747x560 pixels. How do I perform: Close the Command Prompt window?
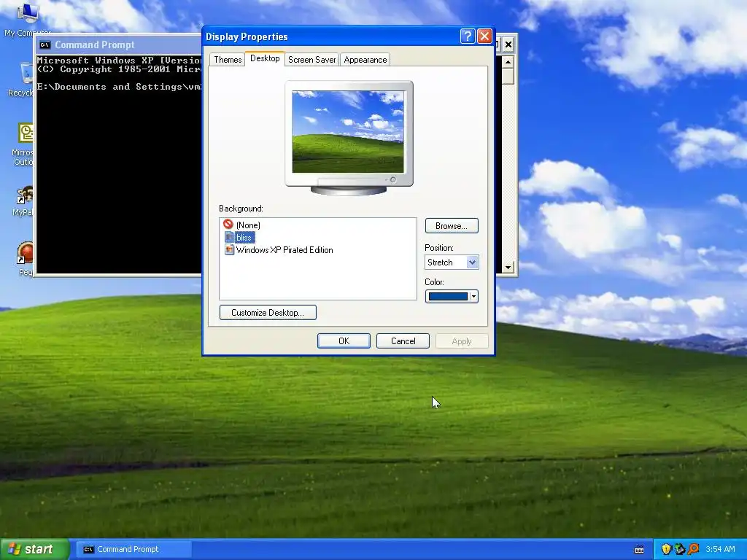508,44
